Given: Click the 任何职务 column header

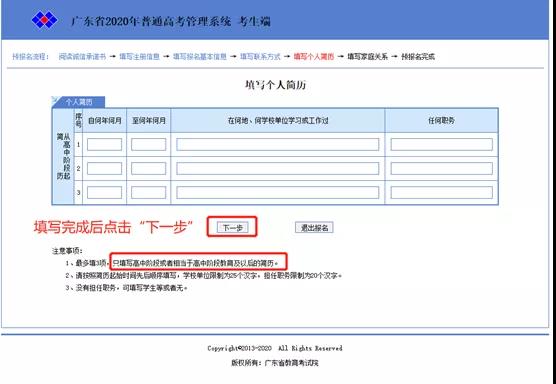Looking at the screenshot, I should (441, 121).
